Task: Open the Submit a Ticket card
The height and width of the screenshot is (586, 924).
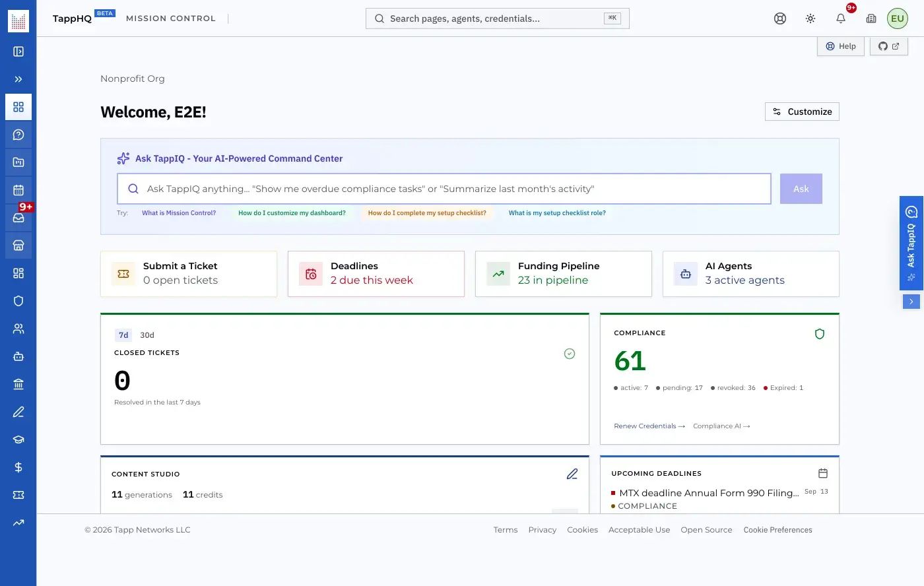Action: [189, 274]
